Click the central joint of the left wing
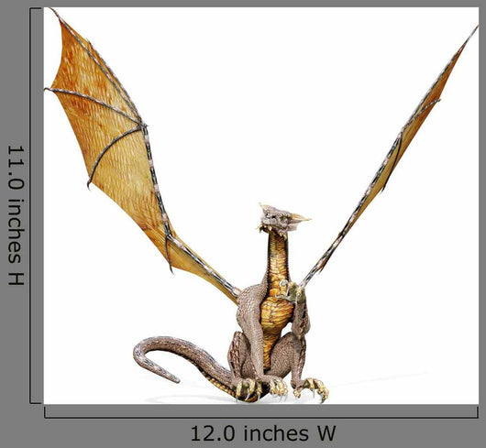 click(143, 126)
